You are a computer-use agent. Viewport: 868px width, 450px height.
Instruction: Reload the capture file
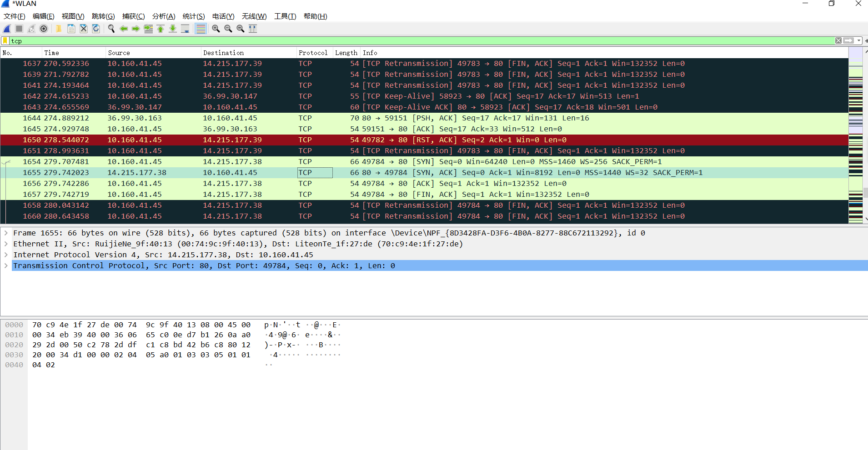(96, 29)
